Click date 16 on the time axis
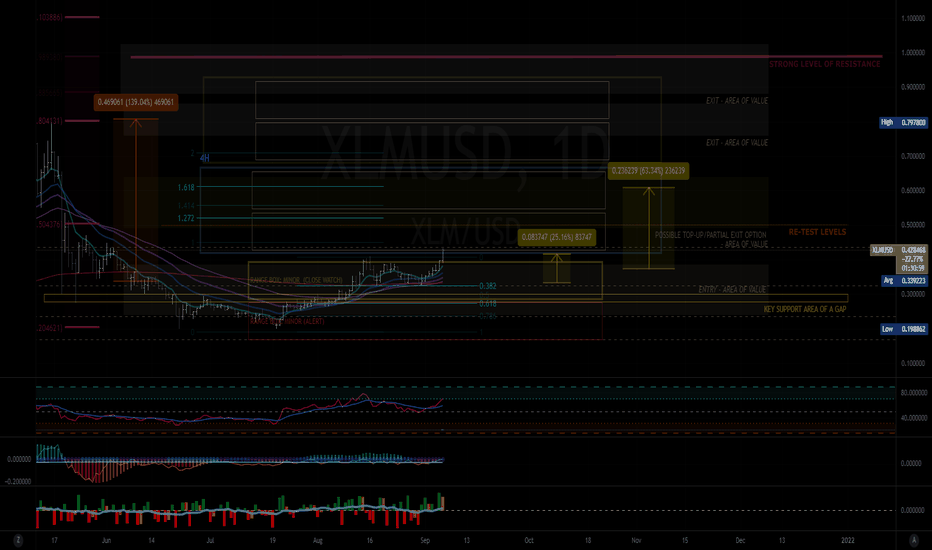The image size is (932, 550). (370, 540)
